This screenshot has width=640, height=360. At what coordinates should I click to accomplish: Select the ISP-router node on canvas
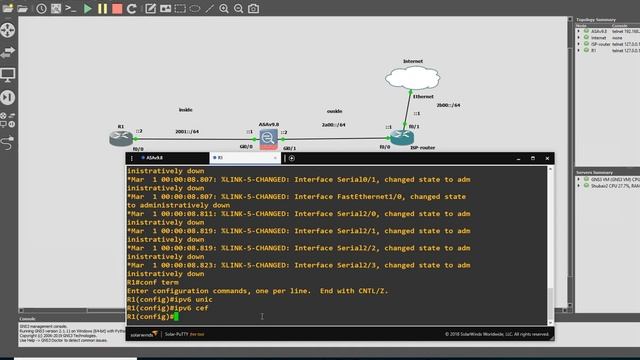(x=402, y=137)
